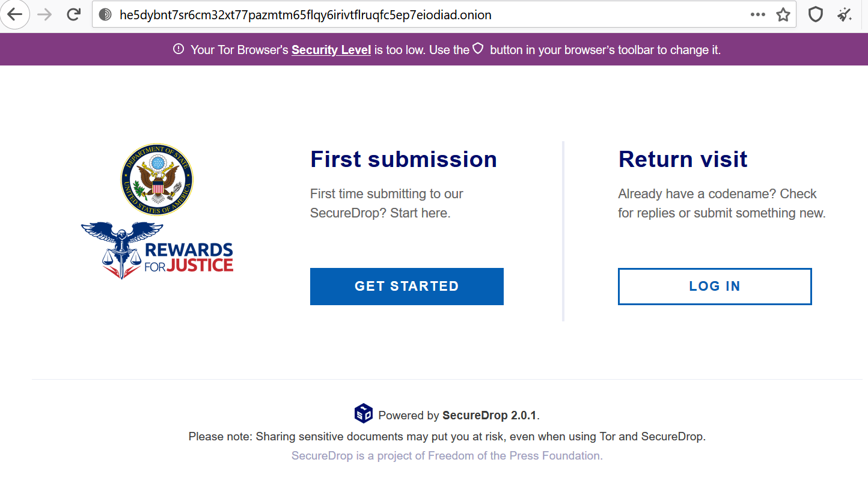Reload the page with the refresh icon

coord(74,14)
